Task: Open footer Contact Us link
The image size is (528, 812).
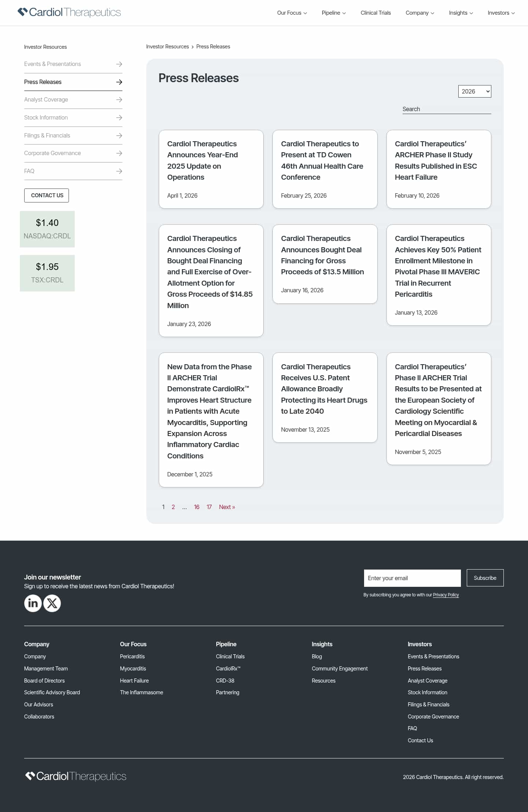Action: tap(420, 740)
